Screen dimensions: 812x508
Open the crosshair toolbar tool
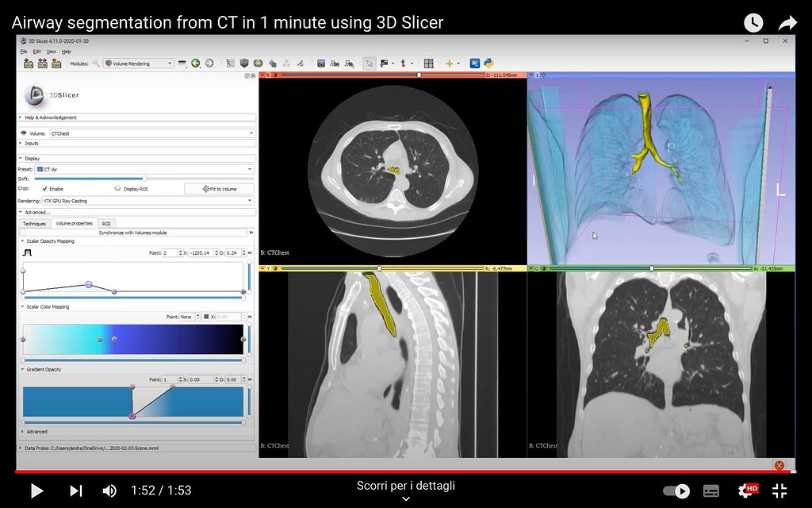click(x=449, y=63)
